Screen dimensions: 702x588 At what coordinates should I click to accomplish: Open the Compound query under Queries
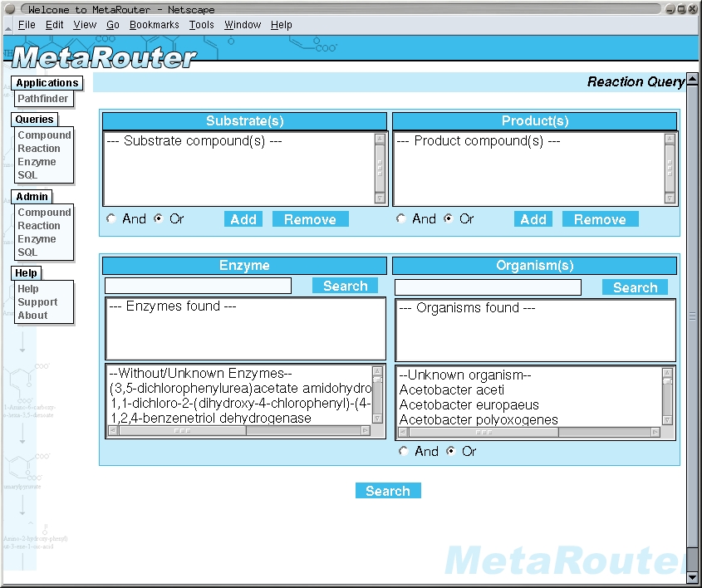pos(44,135)
